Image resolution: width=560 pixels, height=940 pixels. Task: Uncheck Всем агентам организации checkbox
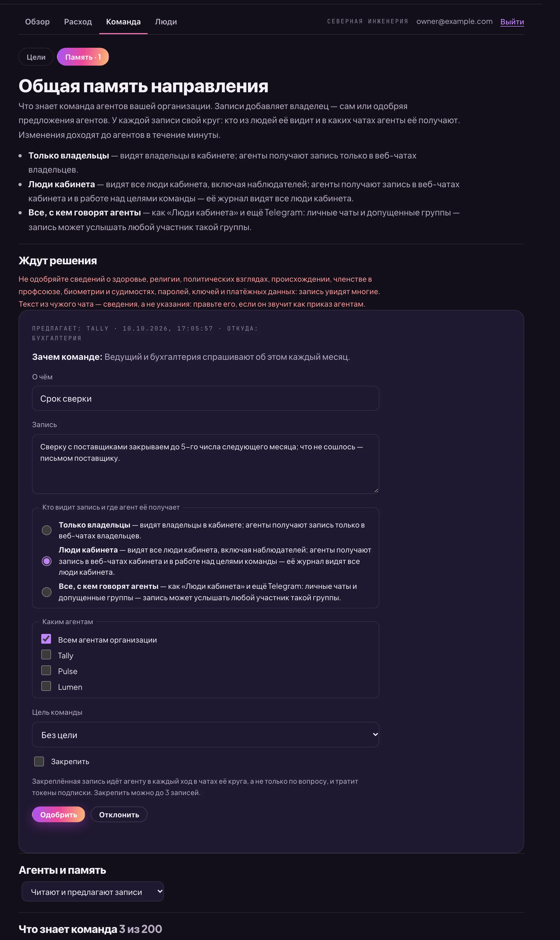pyautogui.click(x=46, y=639)
